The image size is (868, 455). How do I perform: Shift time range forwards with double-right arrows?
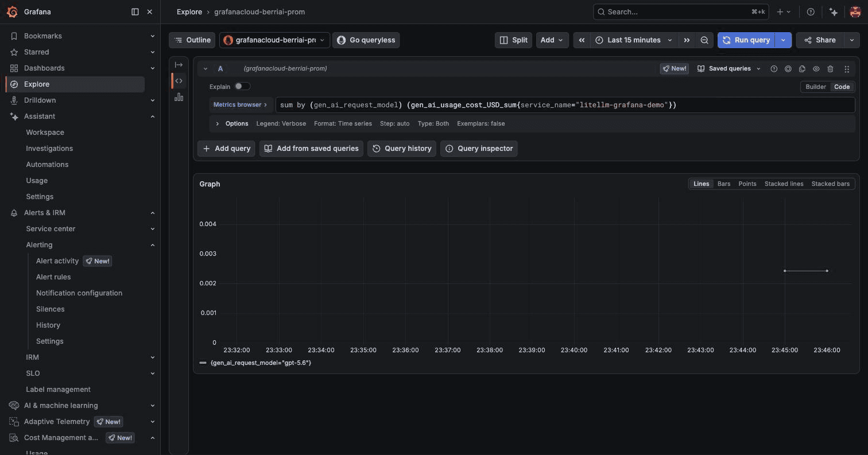click(x=687, y=40)
